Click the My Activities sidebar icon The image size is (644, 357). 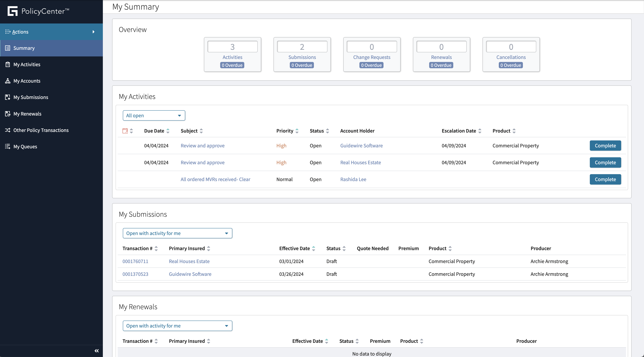click(8, 65)
